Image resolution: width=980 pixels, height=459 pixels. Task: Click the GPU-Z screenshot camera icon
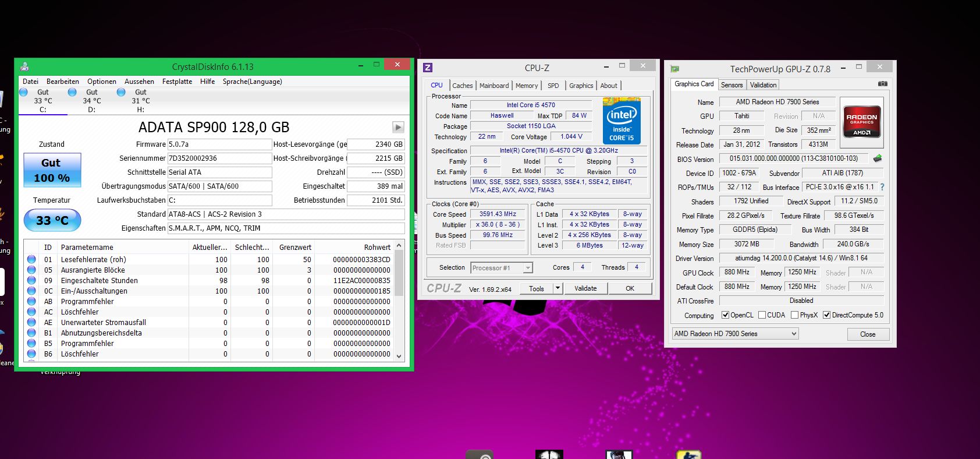883,84
